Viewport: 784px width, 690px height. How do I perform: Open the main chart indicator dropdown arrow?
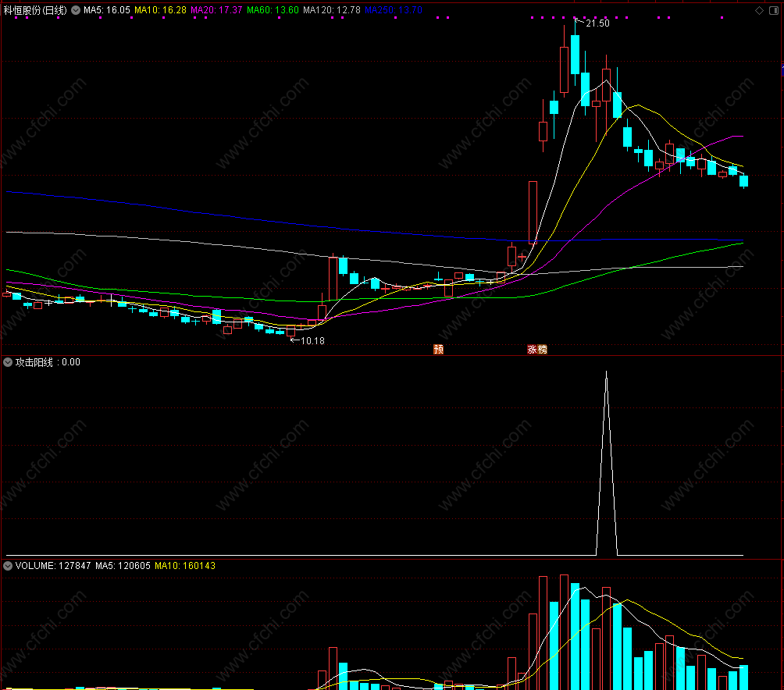(76, 10)
